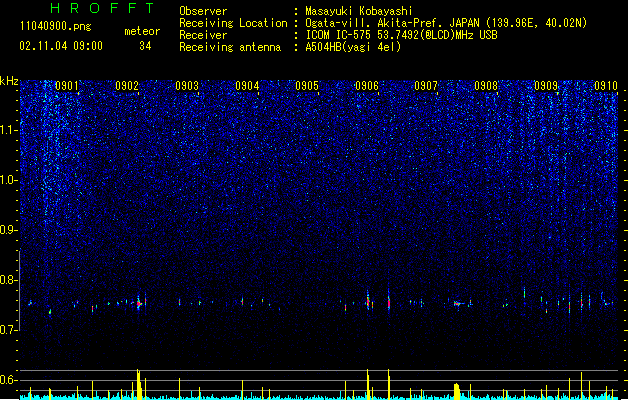Screen dimensions: 629x400
Task: Click the A504HB(yagi 4el) antenna value
Action: point(353,47)
